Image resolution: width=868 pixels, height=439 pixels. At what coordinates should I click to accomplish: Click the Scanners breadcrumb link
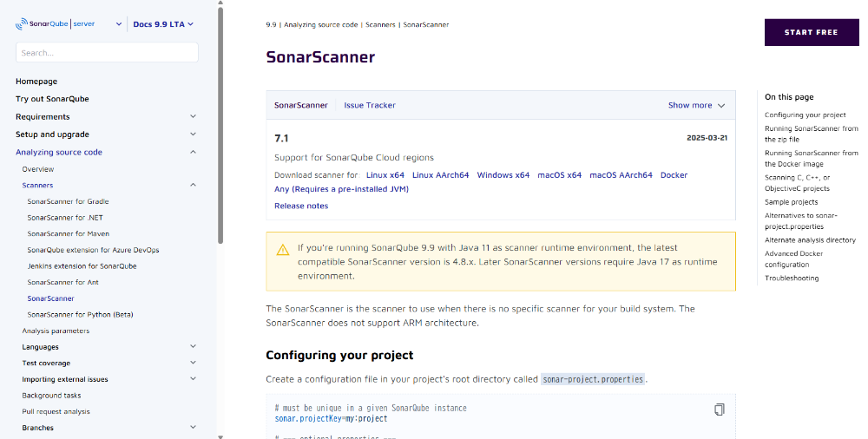380,25
